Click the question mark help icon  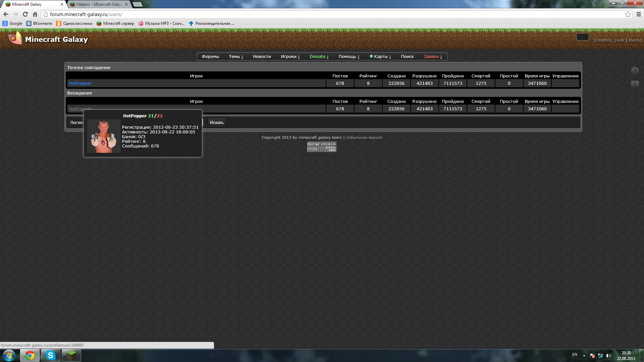[635, 71]
